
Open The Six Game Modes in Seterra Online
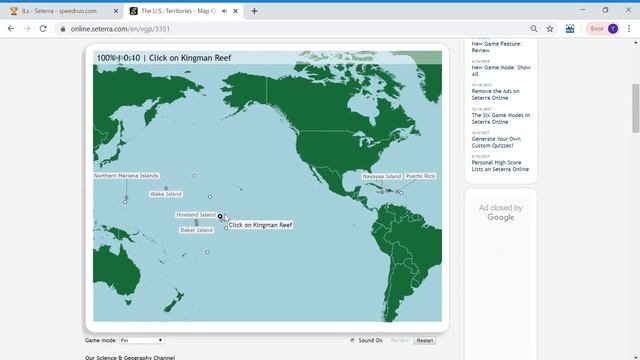[501, 118]
